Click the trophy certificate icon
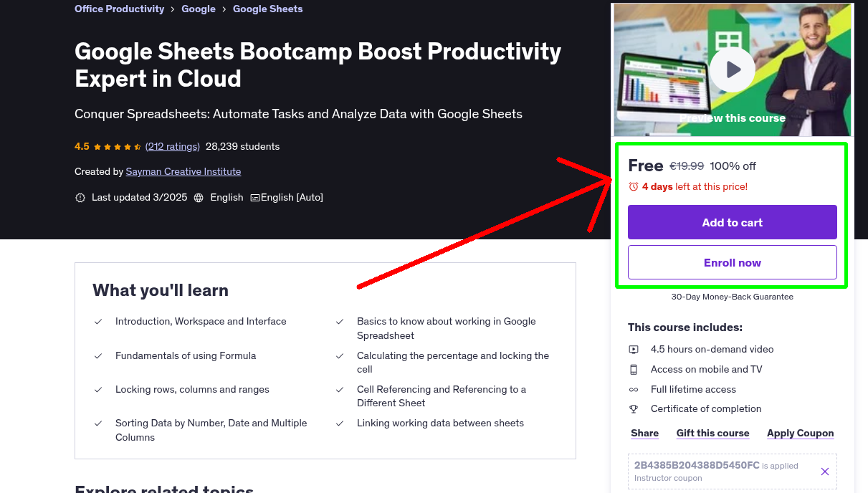 coord(634,409)
